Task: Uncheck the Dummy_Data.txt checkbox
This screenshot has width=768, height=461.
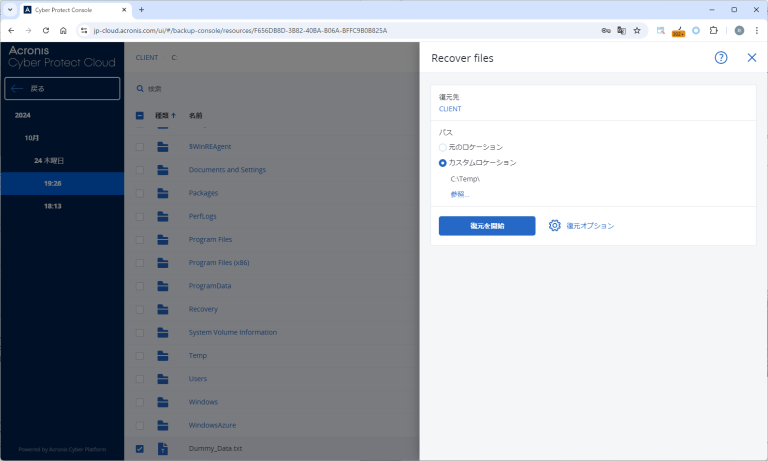Action: 140,448
